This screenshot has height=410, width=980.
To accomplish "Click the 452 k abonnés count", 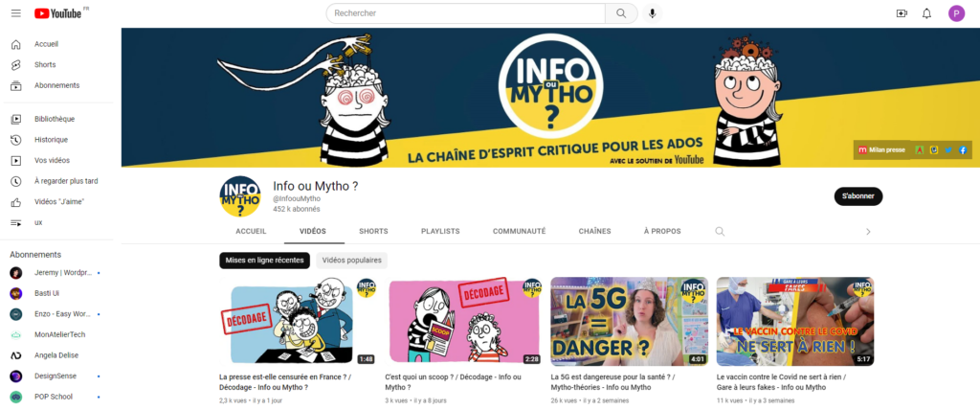I will pos(297,209).
